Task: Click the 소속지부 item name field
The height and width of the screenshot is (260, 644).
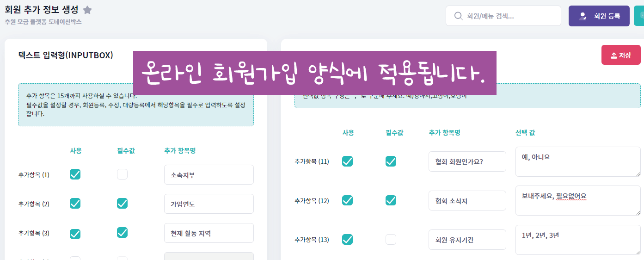Action: click(209, 175)
